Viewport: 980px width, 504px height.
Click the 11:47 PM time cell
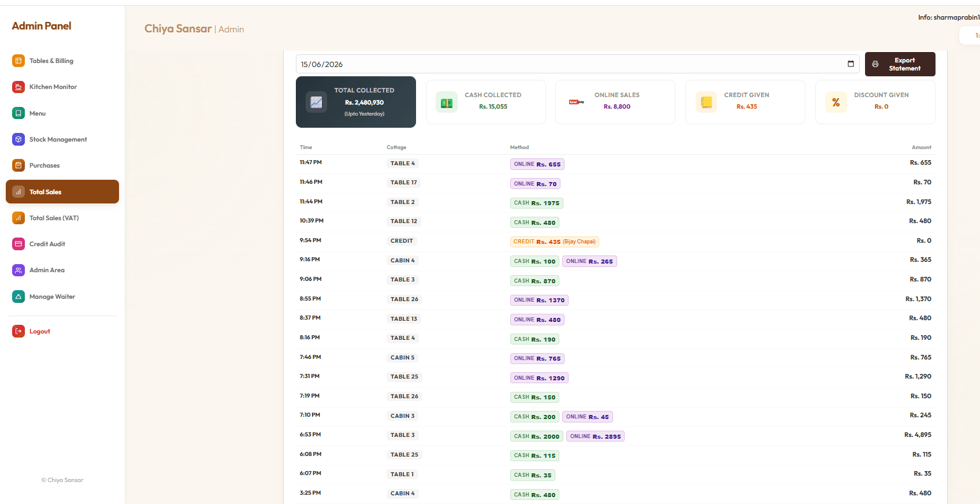pos(311,162)
